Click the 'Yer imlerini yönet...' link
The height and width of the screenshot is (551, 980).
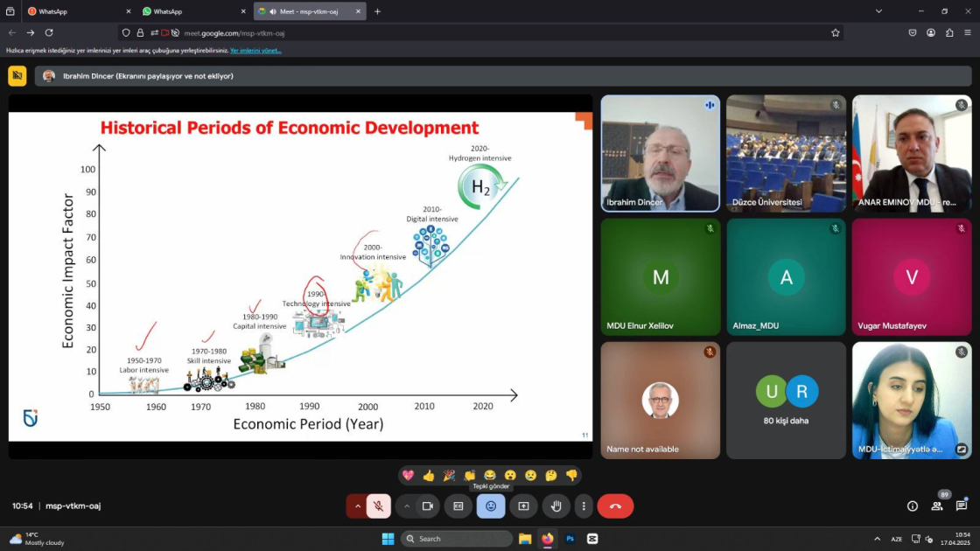coord(255,51)
